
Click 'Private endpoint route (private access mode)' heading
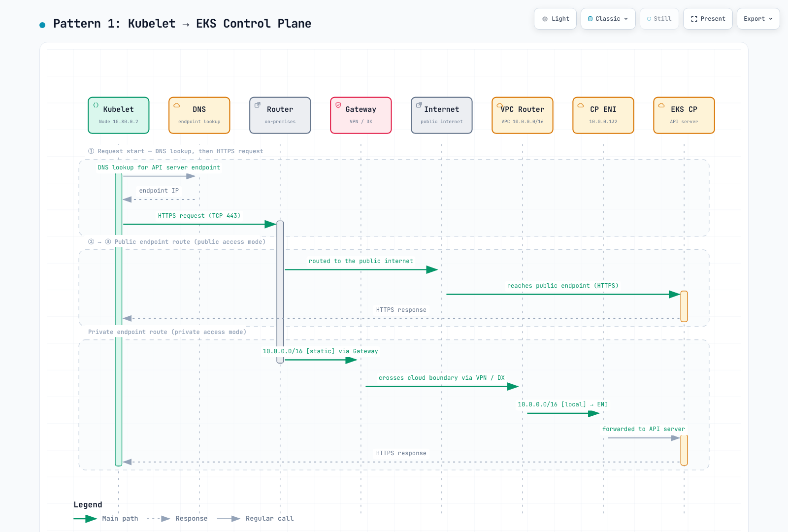point(167,332)
